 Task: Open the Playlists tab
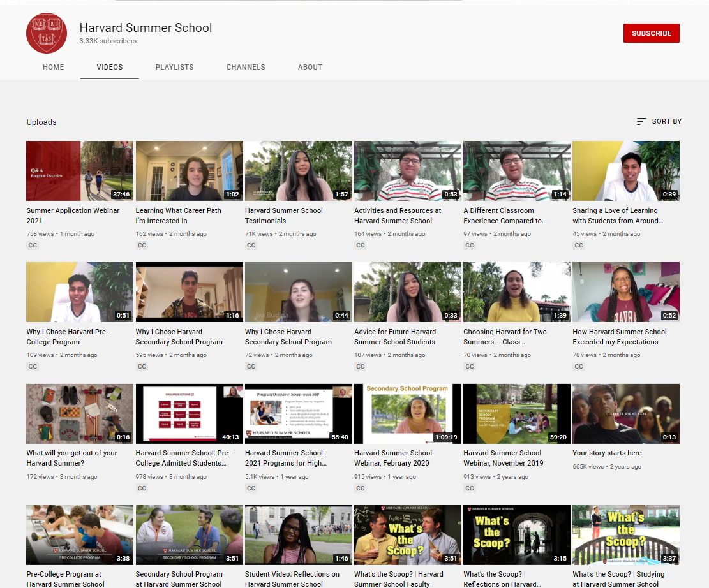174,67
